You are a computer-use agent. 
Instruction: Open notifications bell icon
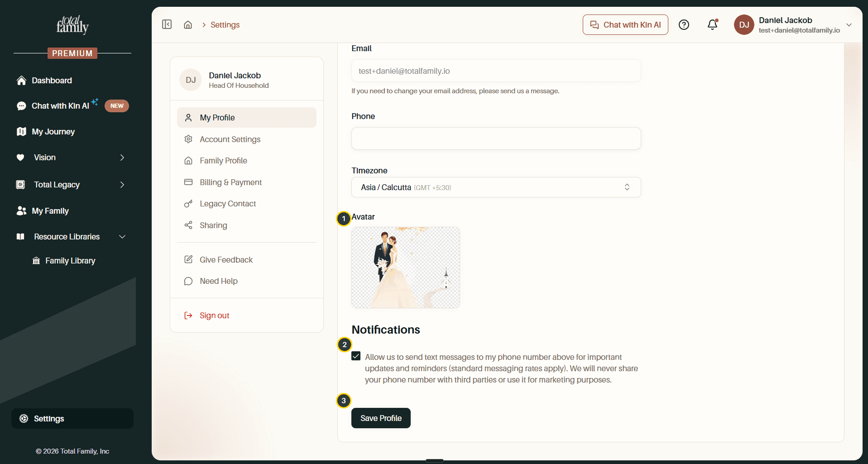point(713,24)
